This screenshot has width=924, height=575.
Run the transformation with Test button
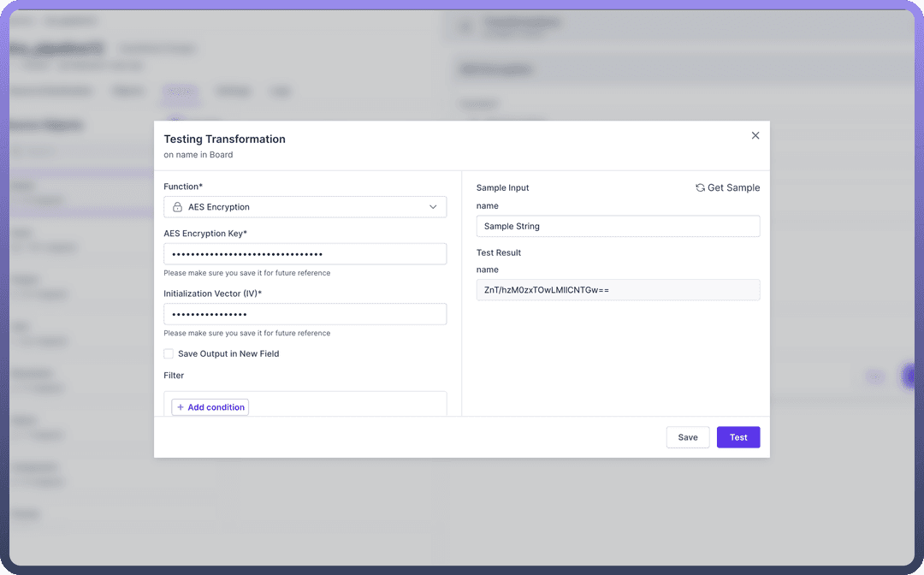tap(738, 437)
